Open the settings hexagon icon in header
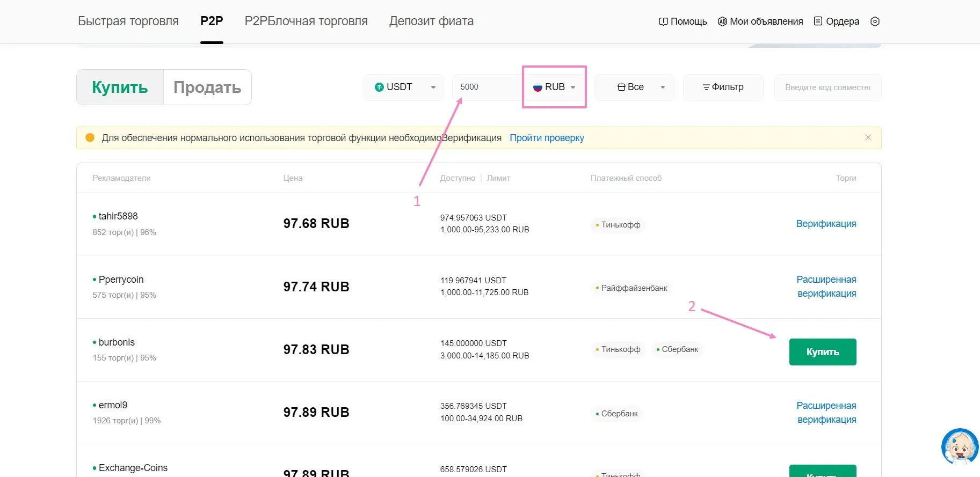This screenshot has width=980, height=477. pyautogui.click(x=875, y=21)
